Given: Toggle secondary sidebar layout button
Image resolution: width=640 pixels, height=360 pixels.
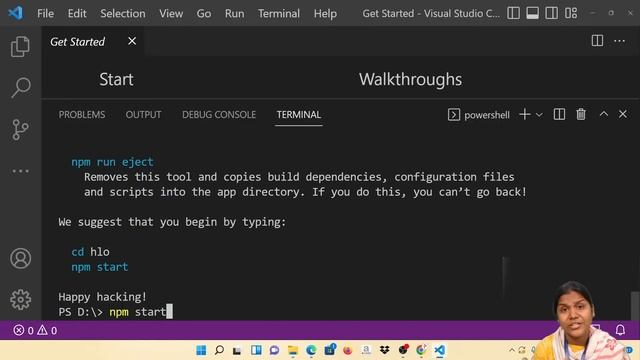Looking at the screenshot, I should click(551, 13).
